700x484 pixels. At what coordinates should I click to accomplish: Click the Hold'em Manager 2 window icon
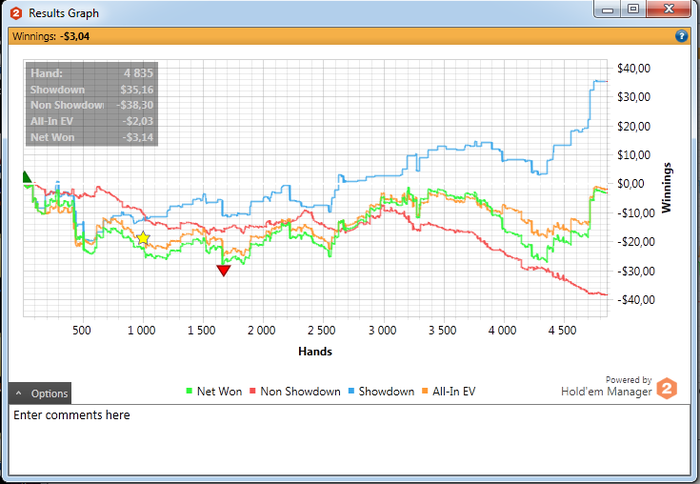[x=16, y=13]
